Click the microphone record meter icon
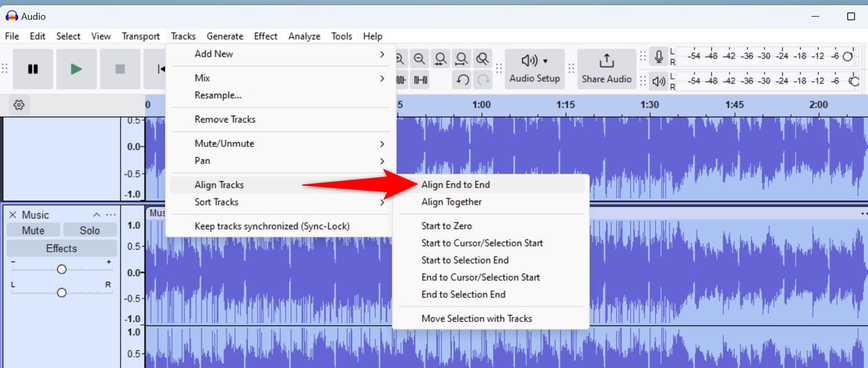868x368 pixels. 658,57
